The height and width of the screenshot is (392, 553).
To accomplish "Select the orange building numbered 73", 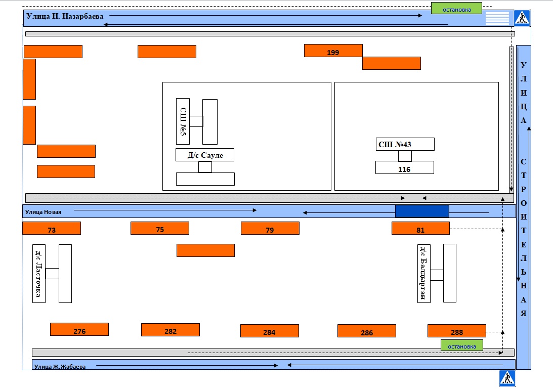I will point(52,228).
